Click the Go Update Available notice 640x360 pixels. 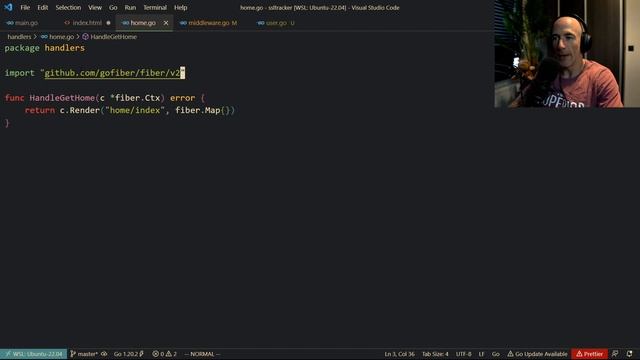click(537, 354)
